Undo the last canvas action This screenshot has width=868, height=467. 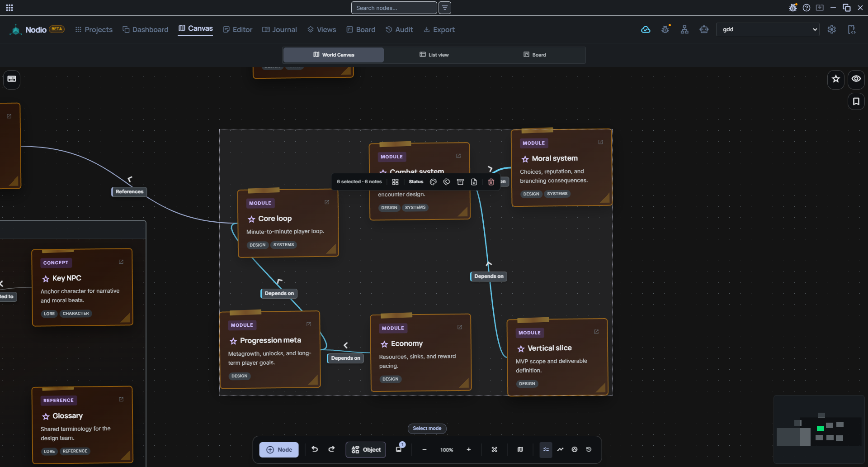315,449
